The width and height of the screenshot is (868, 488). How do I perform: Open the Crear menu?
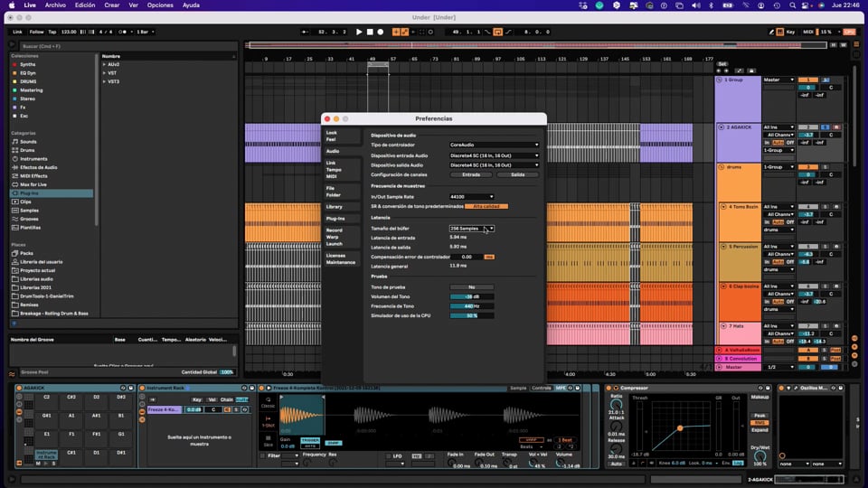(x=112, y=5)
